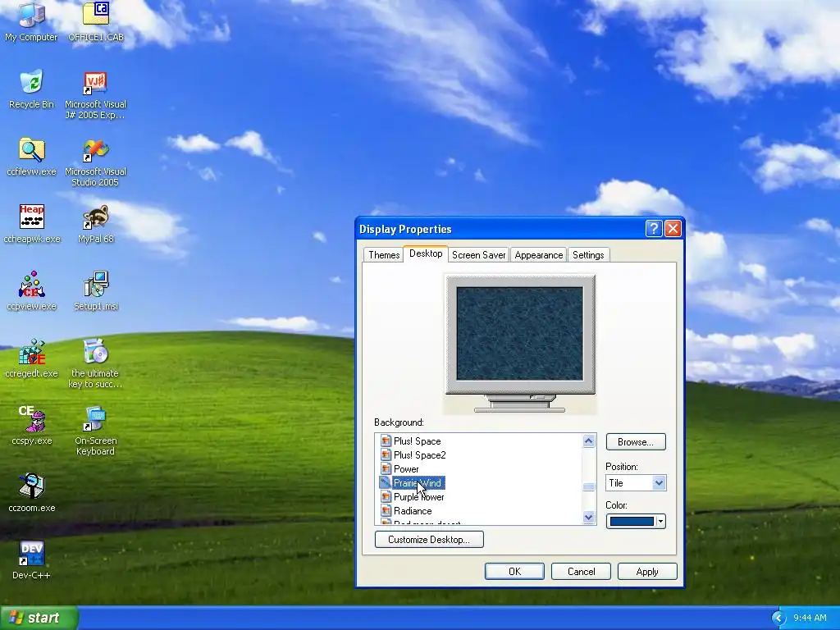Image resolution: width=840 pixels, height=630 pixels.
Task: Select the On-Screen Keyboard shortcut
Action: tap(95, 431)
